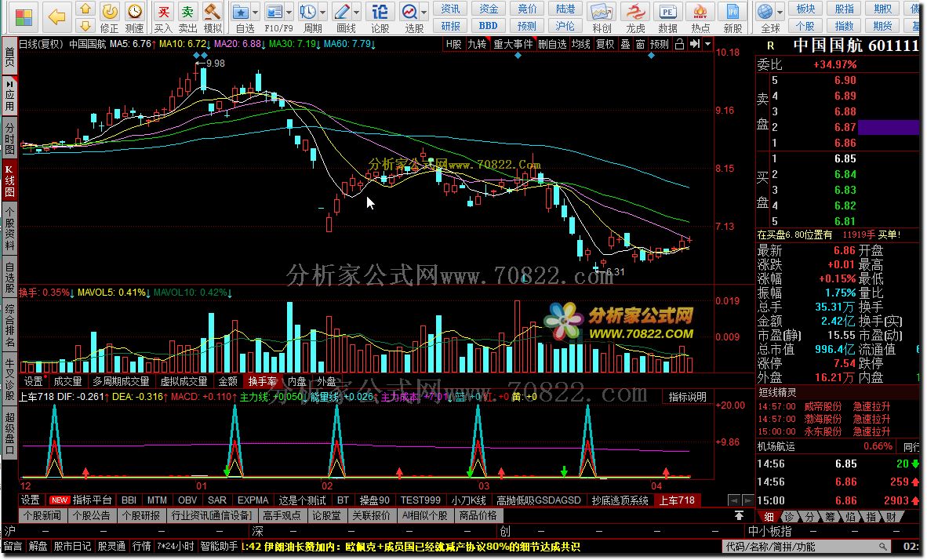Click the 指标说明 button

pyautogui.click(x=688, y=397)
